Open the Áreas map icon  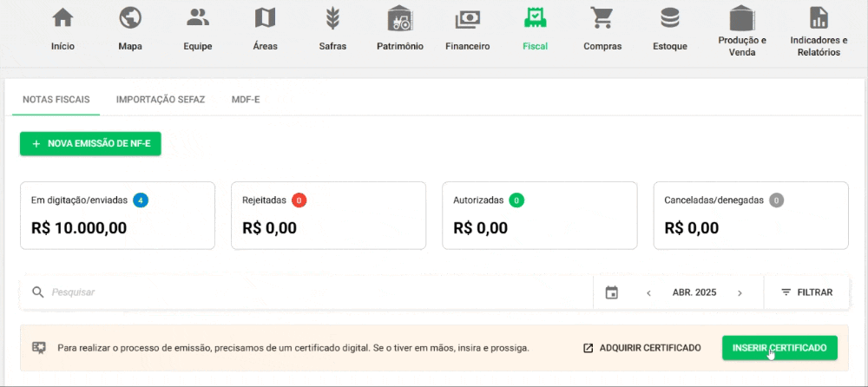point(265,18)
